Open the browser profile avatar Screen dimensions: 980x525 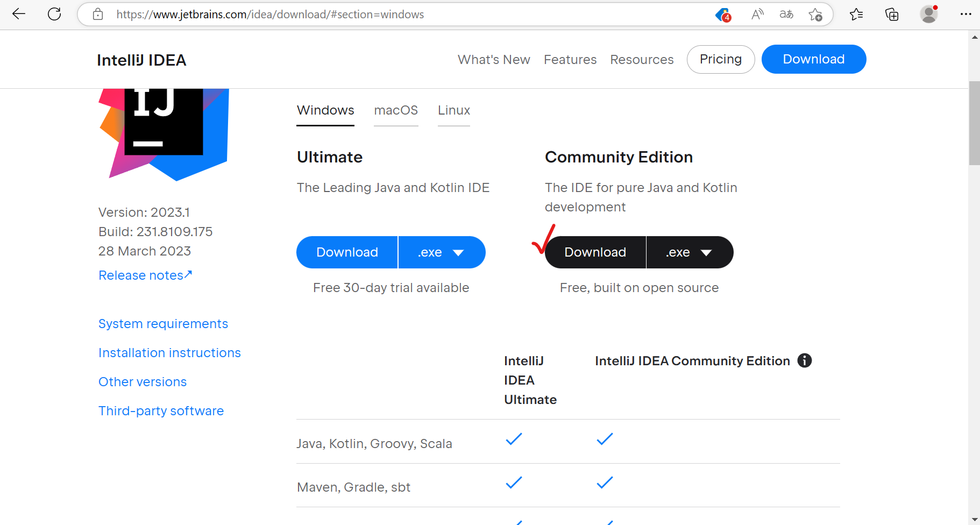coord(929,15)
